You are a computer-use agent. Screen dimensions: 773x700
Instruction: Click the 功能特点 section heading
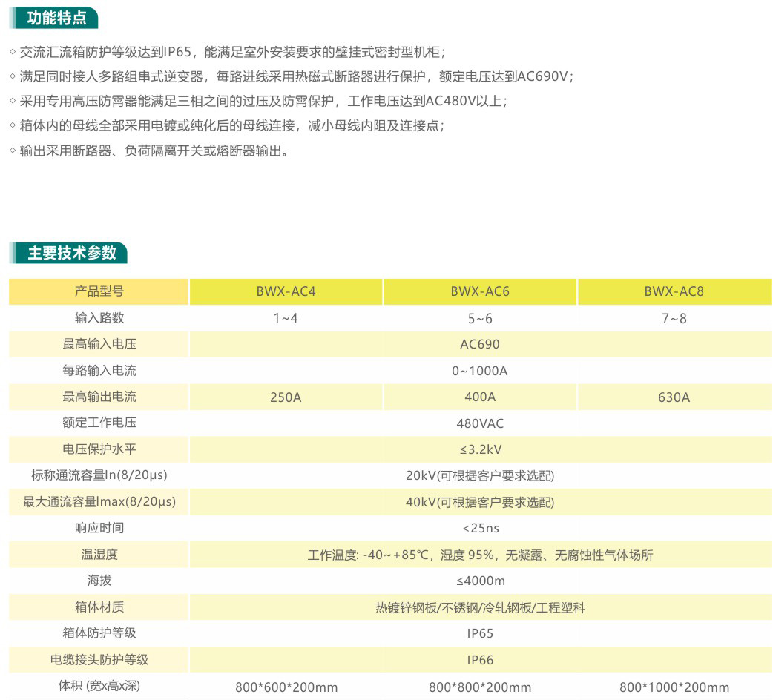pyautogui.click(x=53, y=18)
